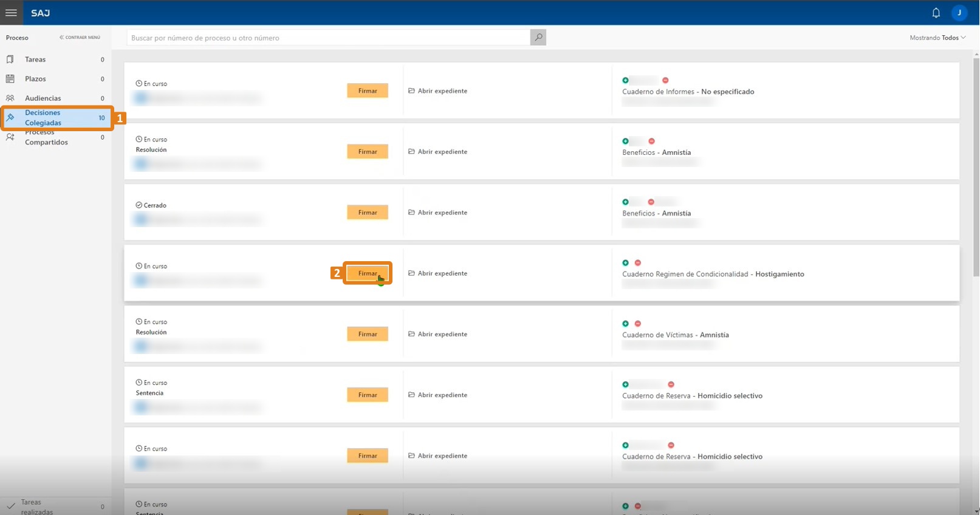Image resolution: width=980 pixels, height=515 pixels.
Task: Click the vertical scrollbar thumb
Action: [x=976, y=167]
